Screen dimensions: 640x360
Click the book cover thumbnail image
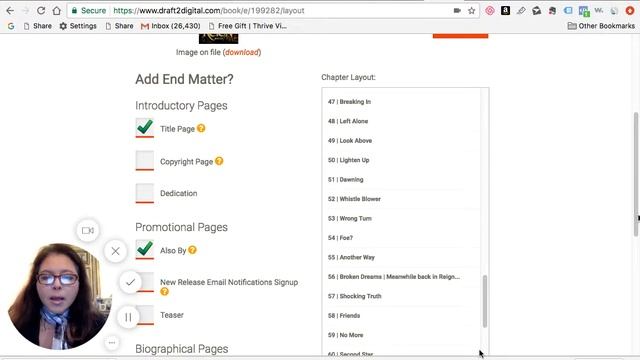point(218,39)
